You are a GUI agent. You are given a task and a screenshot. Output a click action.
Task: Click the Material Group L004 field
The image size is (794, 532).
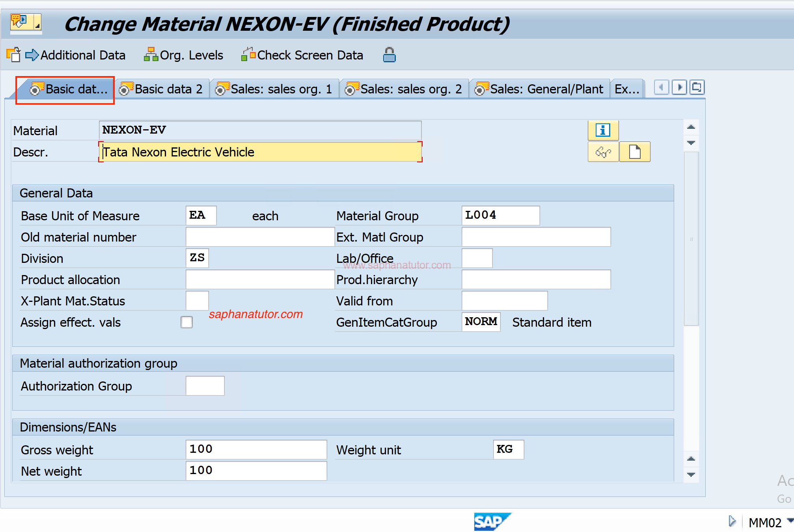[501, 215]
